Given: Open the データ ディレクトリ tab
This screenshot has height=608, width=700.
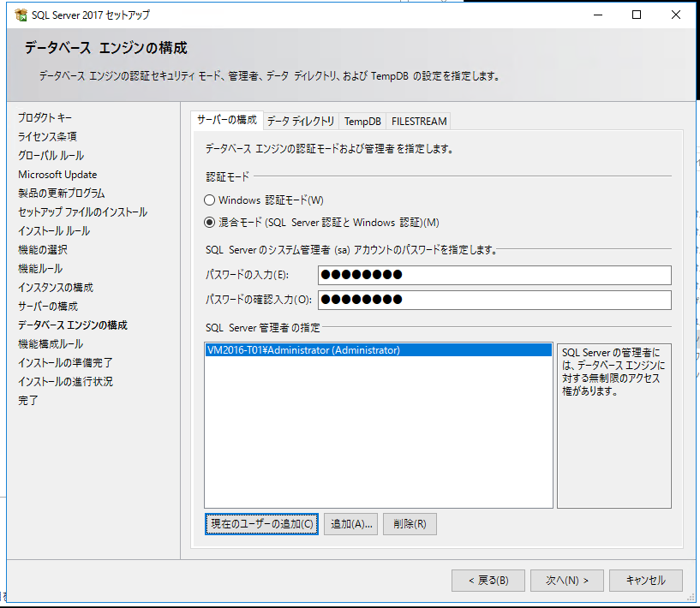Looking at the screenshot, I should point(301,122).
